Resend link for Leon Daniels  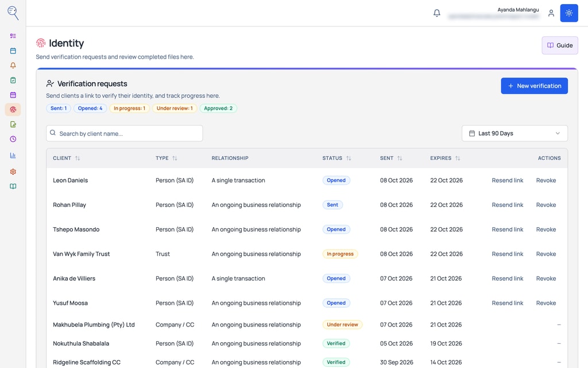508,180
